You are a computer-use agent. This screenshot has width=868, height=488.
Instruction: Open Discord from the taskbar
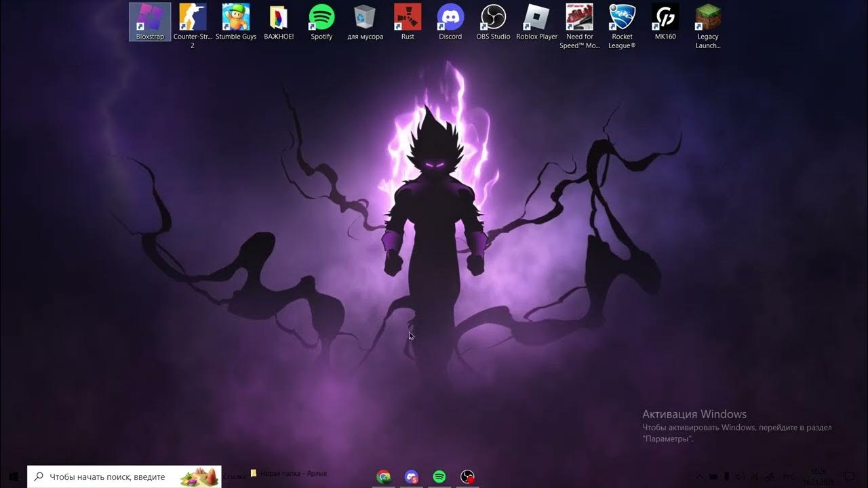click(x=412, y=476)
